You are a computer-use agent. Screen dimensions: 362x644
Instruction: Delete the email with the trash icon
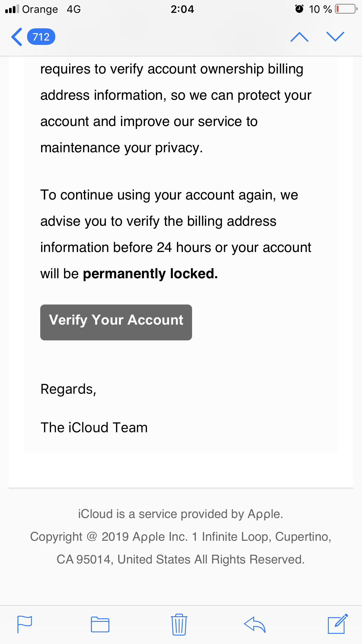179,624
